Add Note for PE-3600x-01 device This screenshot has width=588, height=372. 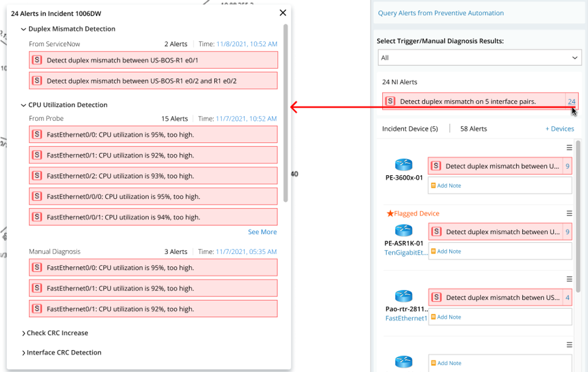[x=446, y=185]
